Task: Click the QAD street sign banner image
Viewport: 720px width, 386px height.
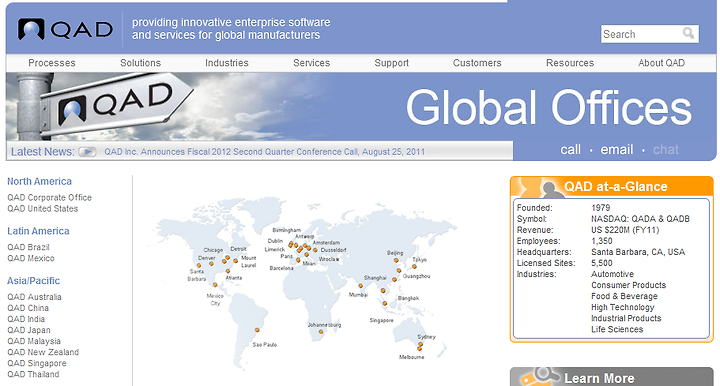Action: (101, 106)
